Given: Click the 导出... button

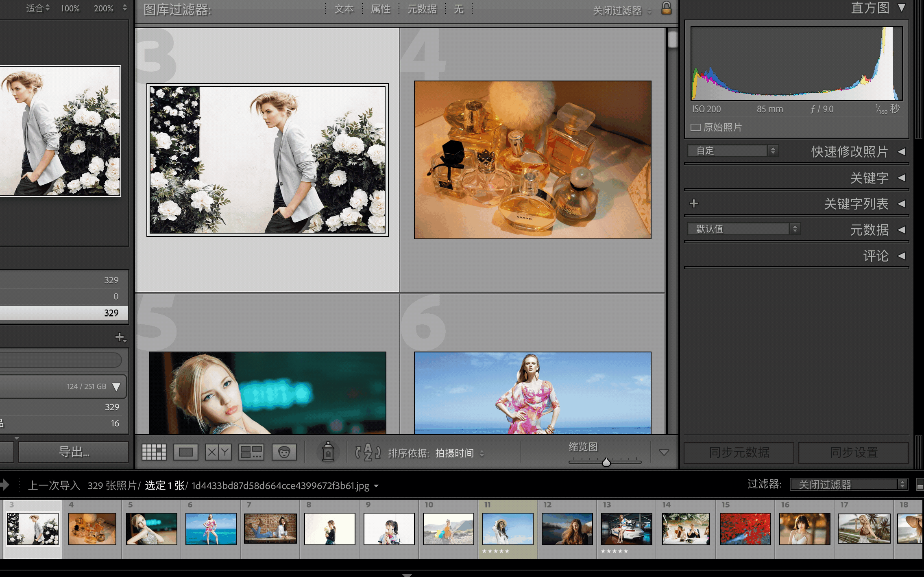Looking at the screenshot, I should pos(74,452).
